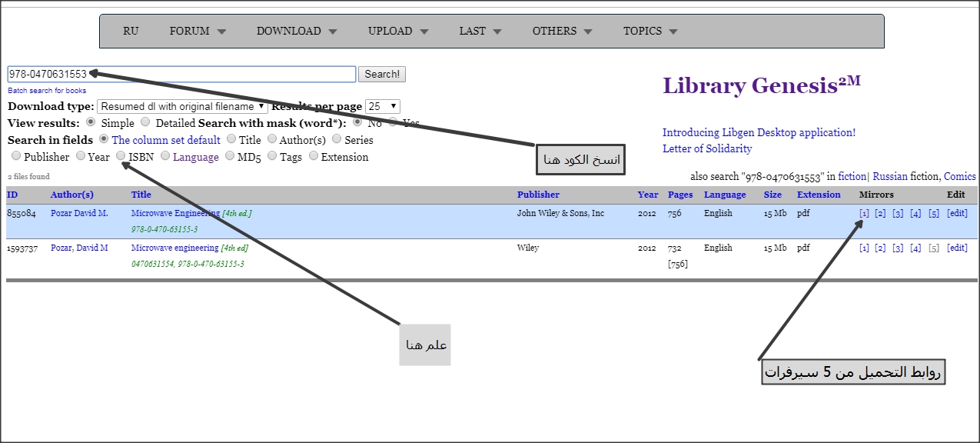Sort results by Year column header
980x443 pixels.
(647, 195)
